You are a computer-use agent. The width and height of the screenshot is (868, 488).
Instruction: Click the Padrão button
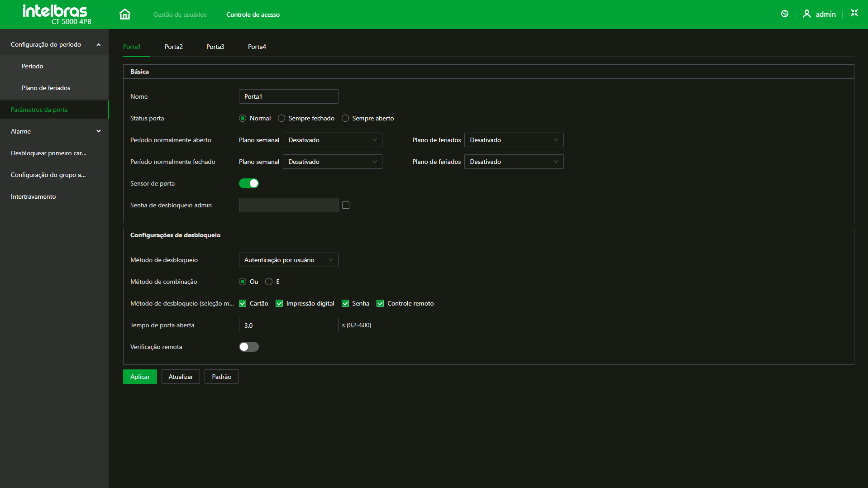tap(221, 377)
